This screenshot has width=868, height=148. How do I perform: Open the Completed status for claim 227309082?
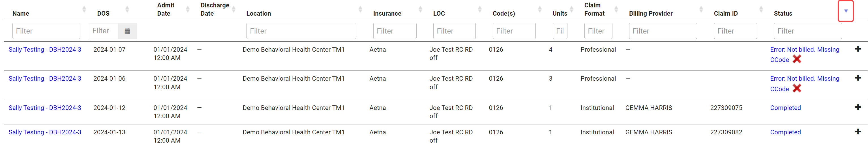coord(785,132)
